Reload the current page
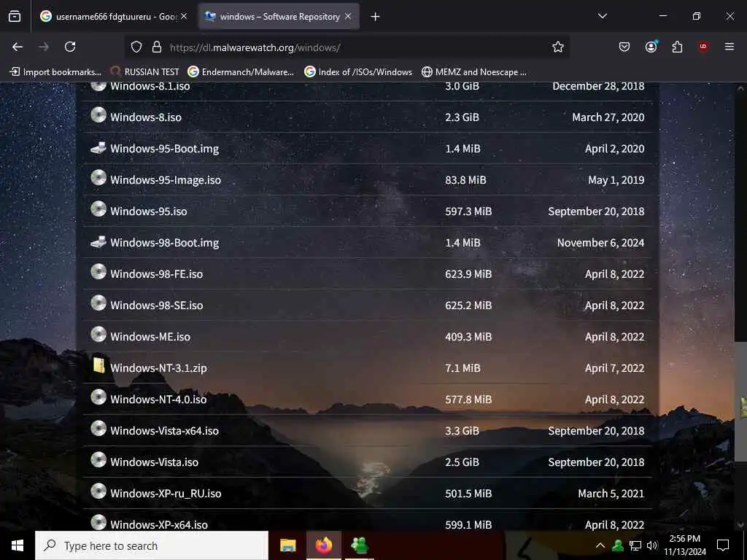Viewport: 747px width, 560px height. tap(70, 47)
